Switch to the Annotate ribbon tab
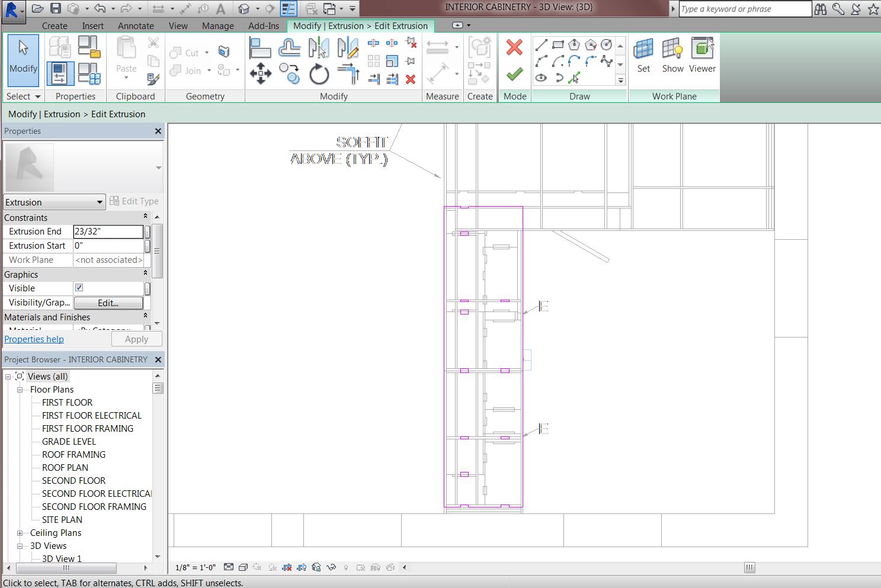 (x=136, y=25)
